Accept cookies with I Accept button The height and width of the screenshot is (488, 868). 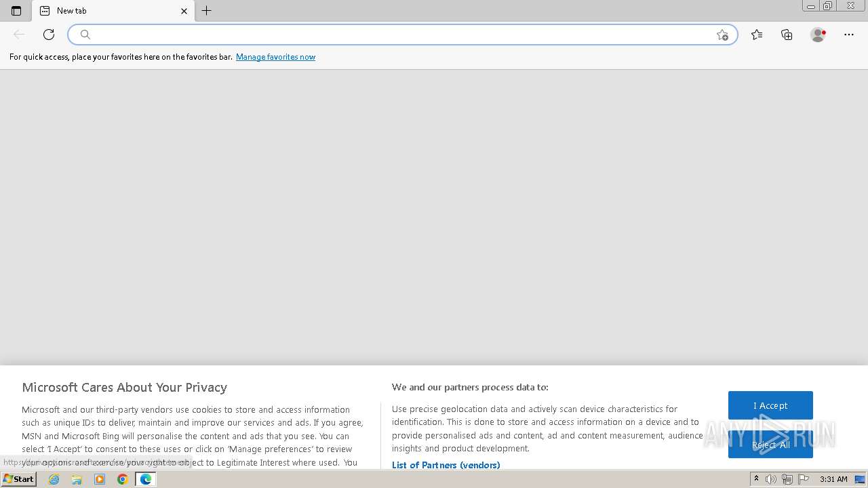[x=770, y=405]
